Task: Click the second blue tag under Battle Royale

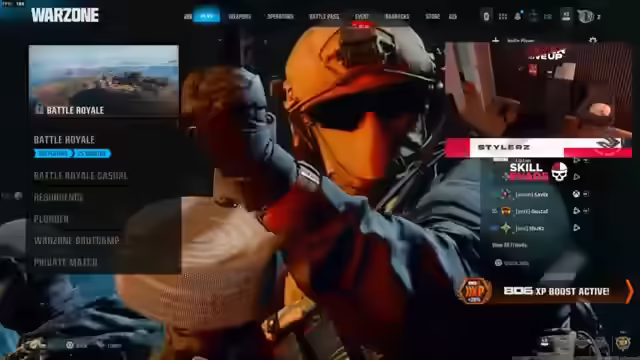Action: pyautogui.click(x=92, y=154)
